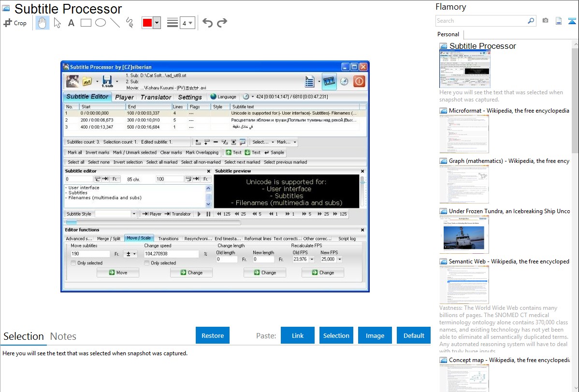Pause playback in Subtitle Processor
The height and width of the screenshot is (392, 579).
(208, 214)
